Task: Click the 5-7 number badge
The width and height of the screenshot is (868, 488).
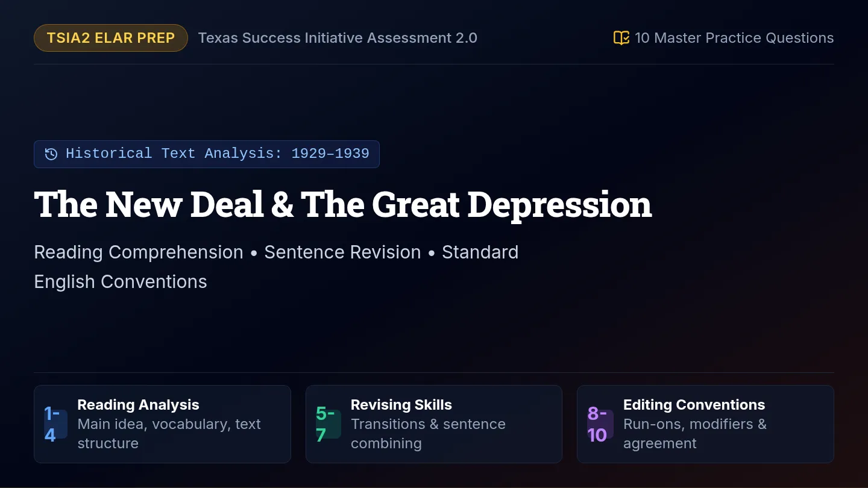Action: point(329,424)
